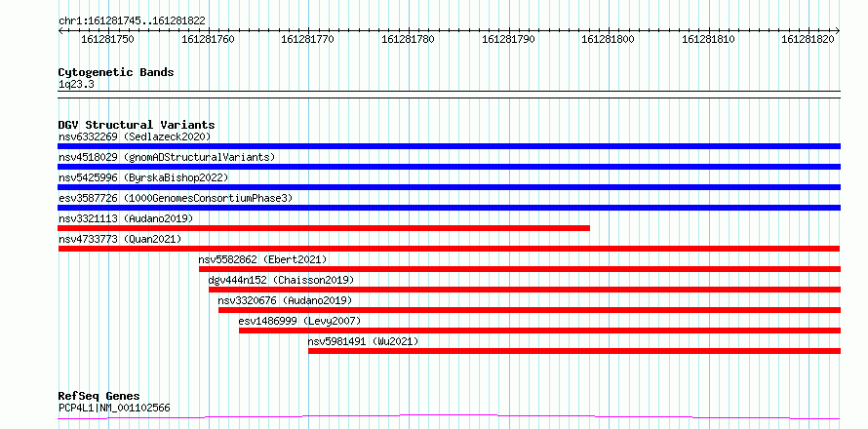Viewport: 868px width, 429px height.
Task: Click the blue bar under nsv4518029
Action: tap(449, 167)
